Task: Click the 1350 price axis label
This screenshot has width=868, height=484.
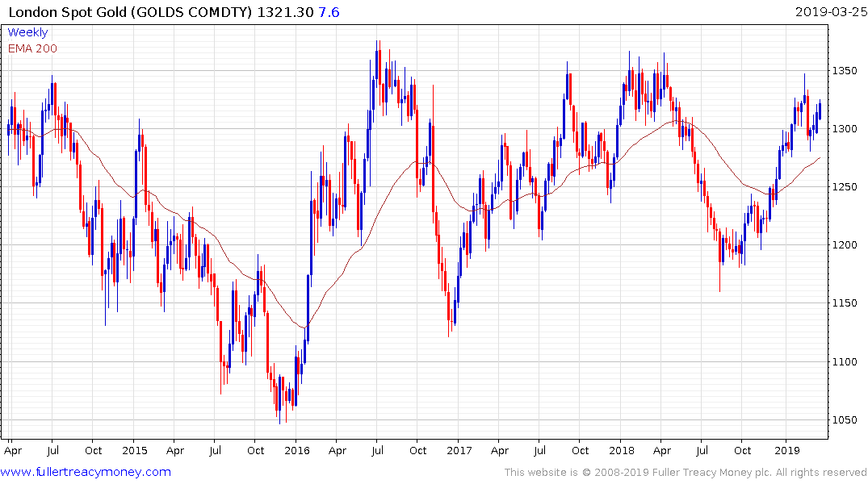Action: coord(845,71)
